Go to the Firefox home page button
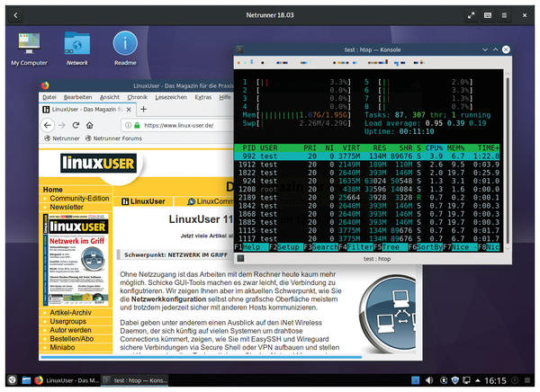 [x=89, y=125]
